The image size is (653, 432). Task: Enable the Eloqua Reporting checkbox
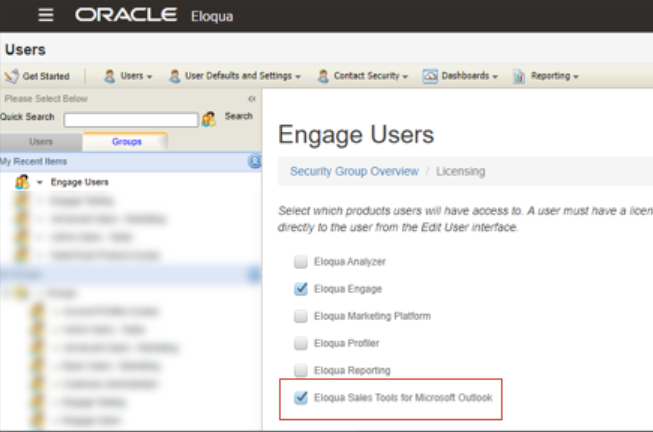(300, 370)
